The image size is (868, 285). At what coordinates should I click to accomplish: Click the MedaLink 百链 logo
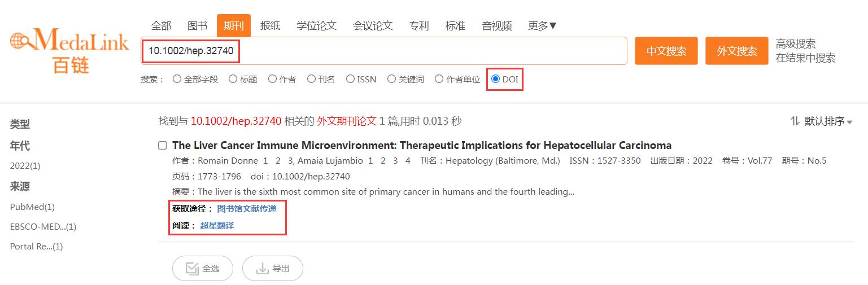click(x=69, y=51)
